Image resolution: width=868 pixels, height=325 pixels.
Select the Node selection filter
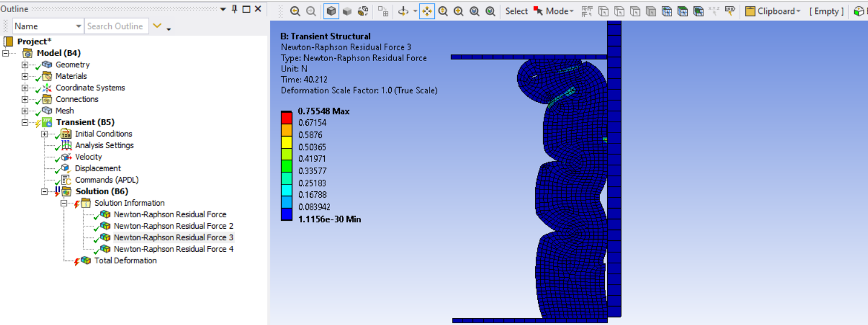click(x=666, y=11)
